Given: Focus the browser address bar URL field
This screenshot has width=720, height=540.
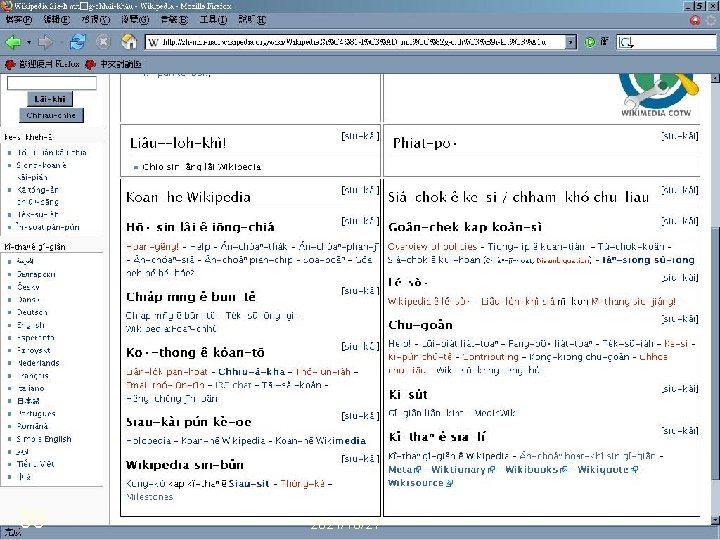Looking at the screenshot, I should point(362,42).
